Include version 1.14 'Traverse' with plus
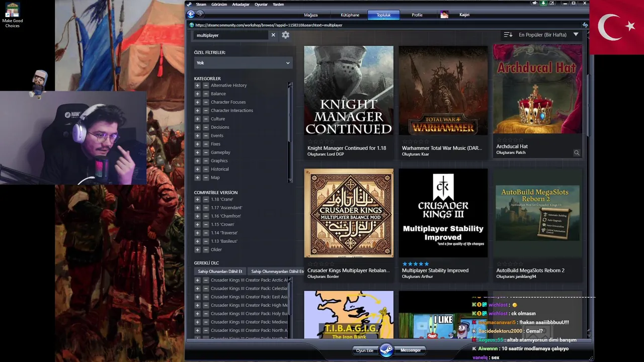The image size is (644, 362). pos(197,233)
